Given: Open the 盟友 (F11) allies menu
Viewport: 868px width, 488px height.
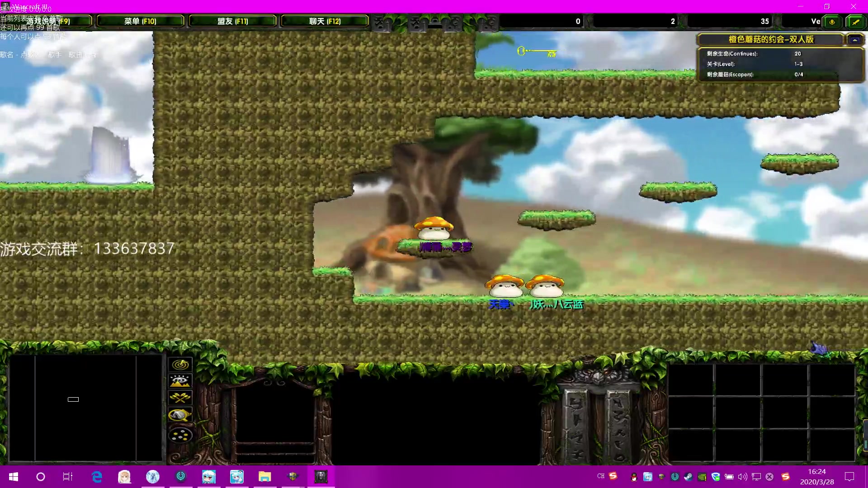Looking at the screenshot, I should coord(232,21).
